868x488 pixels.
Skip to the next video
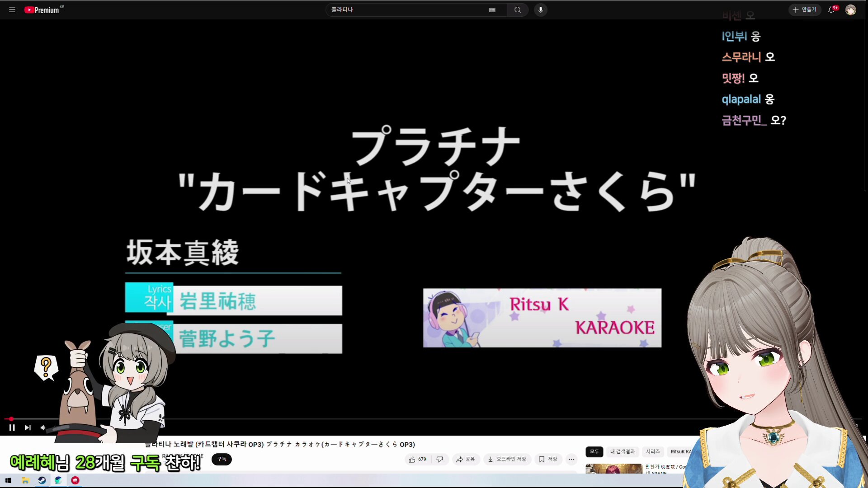point(28,427)
